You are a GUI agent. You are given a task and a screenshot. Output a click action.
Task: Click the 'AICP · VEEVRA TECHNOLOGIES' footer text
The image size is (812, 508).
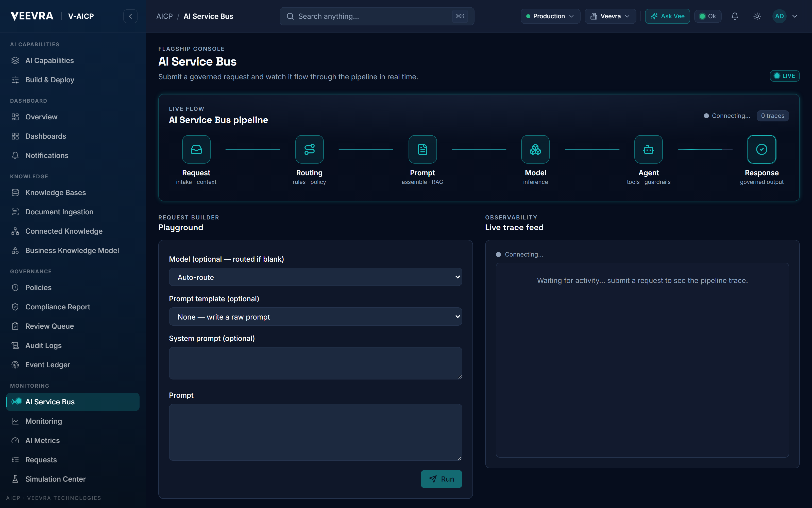[x=54, y=498]
